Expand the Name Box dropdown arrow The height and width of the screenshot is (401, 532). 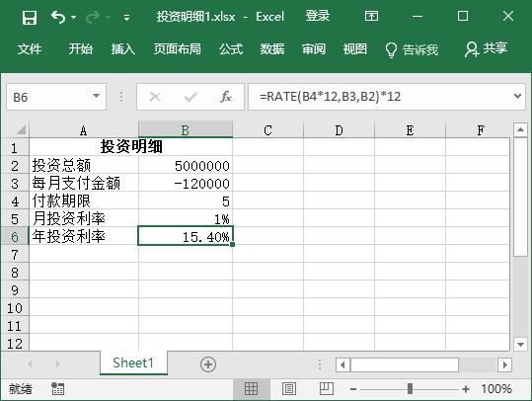point(97,97)
